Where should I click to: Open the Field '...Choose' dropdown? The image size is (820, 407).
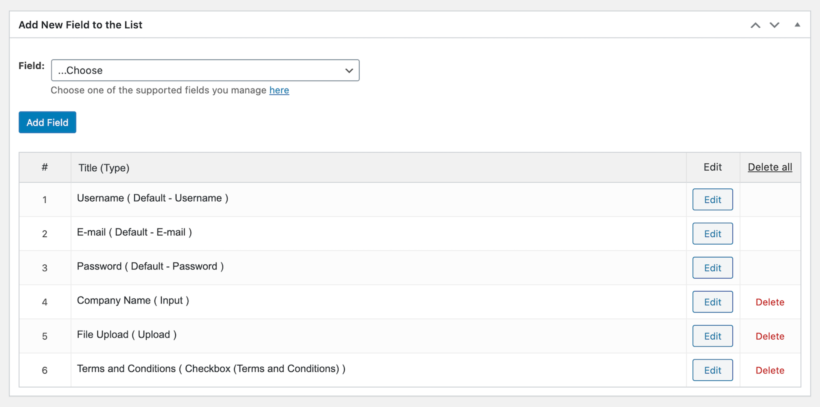tap(205, 70)
